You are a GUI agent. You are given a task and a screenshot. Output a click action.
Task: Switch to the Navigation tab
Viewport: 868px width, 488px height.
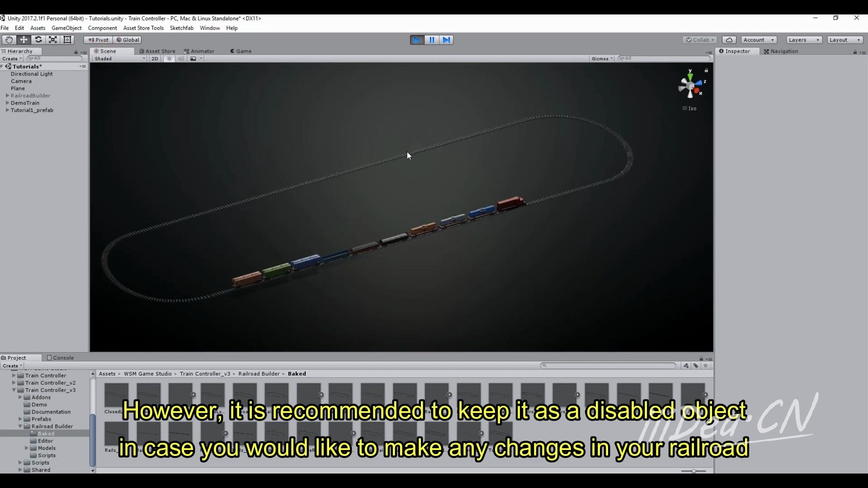(783, 51)
